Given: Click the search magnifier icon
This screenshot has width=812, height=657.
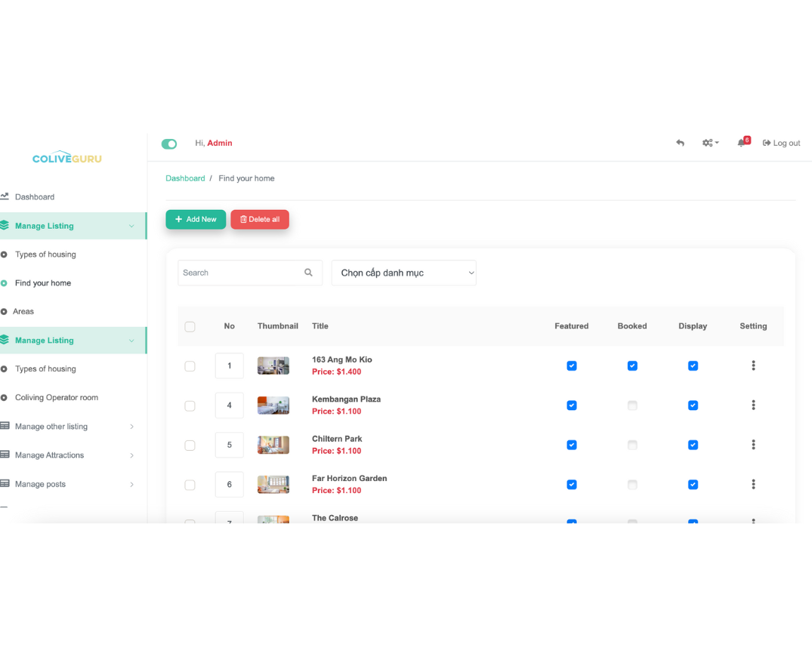Looking at the screenshot, I should click(308, 273).
